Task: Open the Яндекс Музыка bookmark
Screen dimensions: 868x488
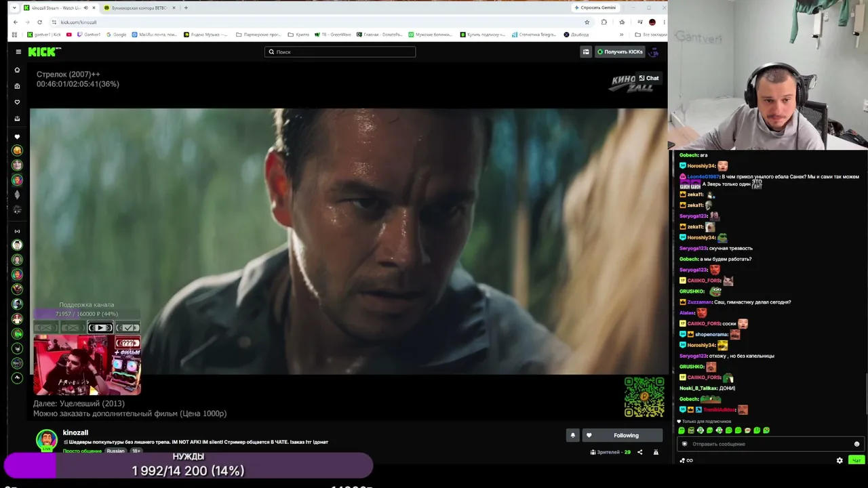Action: pos(206,35)
